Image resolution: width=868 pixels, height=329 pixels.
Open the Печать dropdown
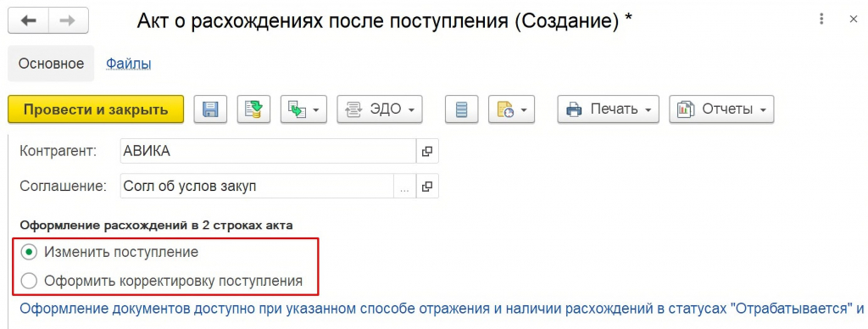coord(608,109)
